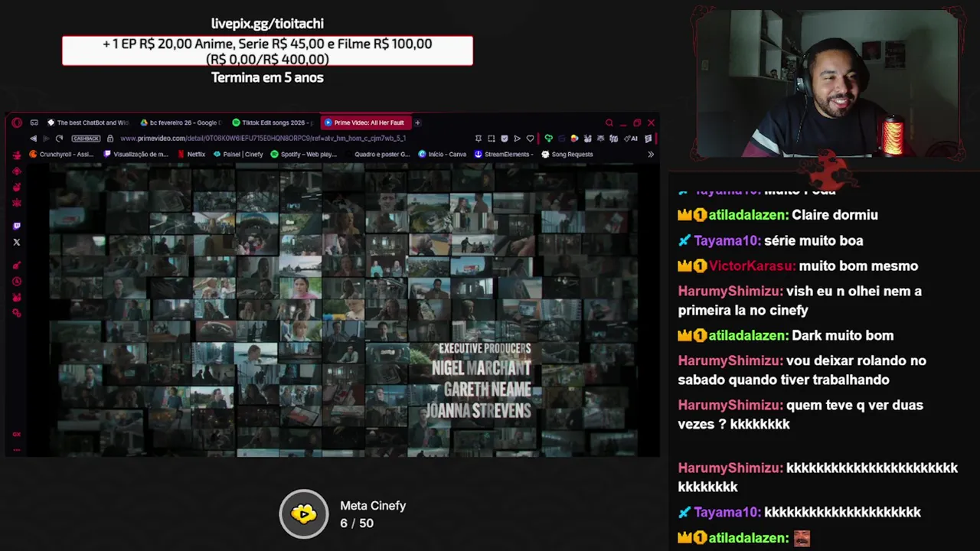Click the CASHBACK badge in address bar
This screenshot has width=980, height=551.
86,139
